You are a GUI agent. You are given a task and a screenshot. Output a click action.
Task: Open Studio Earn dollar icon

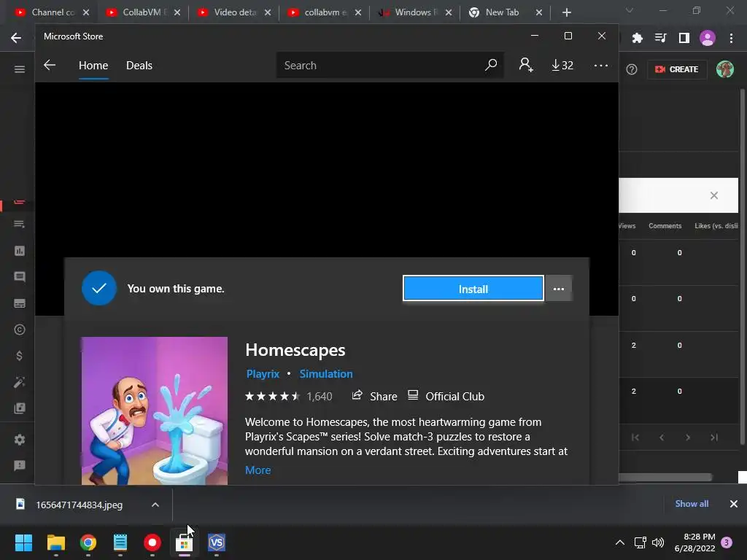tap(20, 356)
